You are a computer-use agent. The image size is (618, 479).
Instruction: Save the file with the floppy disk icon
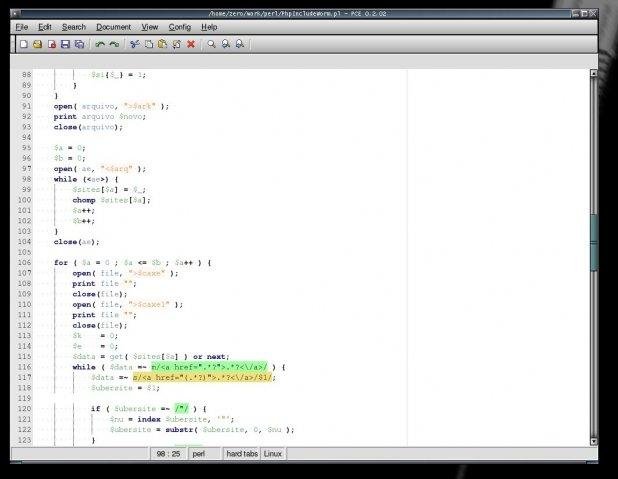[x=65, y=44]
